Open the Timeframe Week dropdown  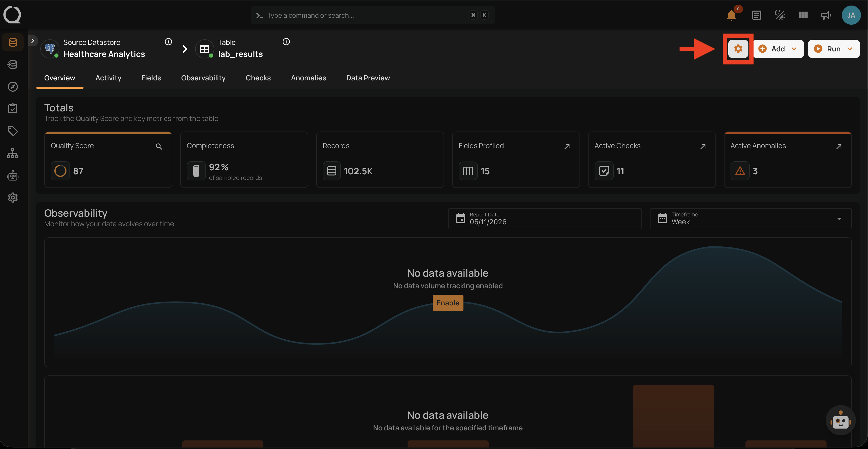point(750,219)
